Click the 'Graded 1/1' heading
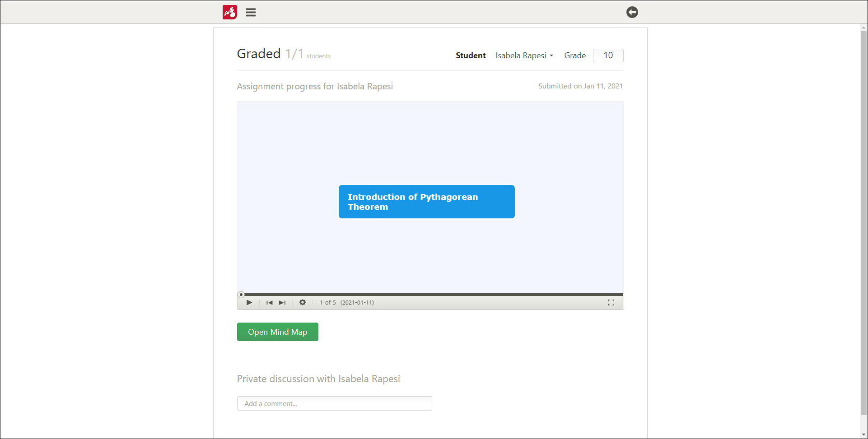This screenshot has width=868, height=439. click(270, 54)
